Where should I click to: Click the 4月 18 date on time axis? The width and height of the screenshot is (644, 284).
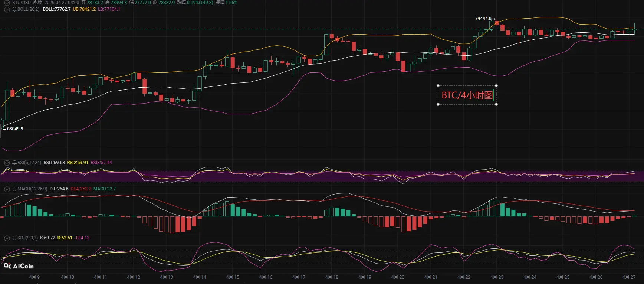click(x=332, y=277)
